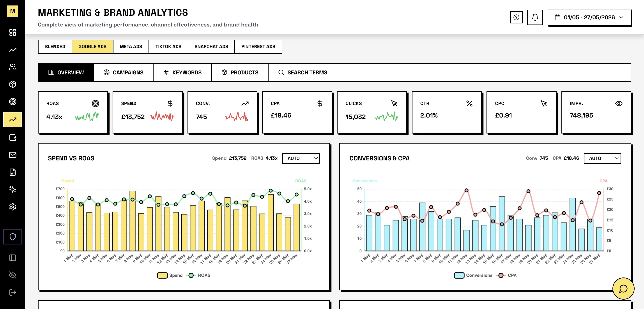Screen dimensions: 644x309
Task: Toggle CPA series in chart legend
Action: click(x=506, y=275)
